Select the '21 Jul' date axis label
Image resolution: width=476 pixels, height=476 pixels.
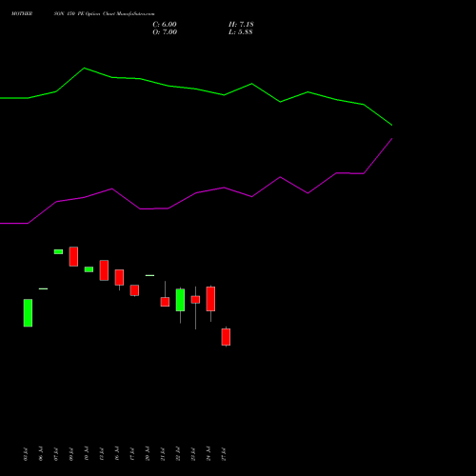click(163, 454)
